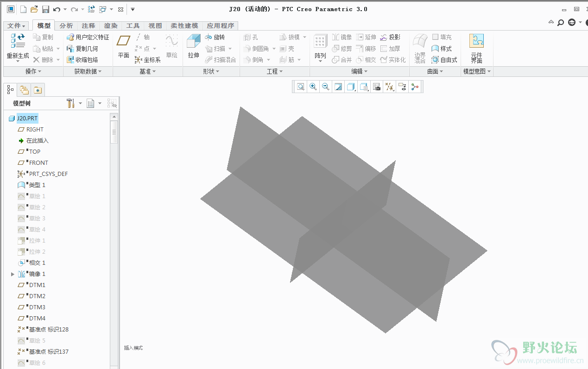Expand the 模型意图 model intent group
The width and height of the screenshot is (588, 369).
pyautogui.click(x=477, y=71)
